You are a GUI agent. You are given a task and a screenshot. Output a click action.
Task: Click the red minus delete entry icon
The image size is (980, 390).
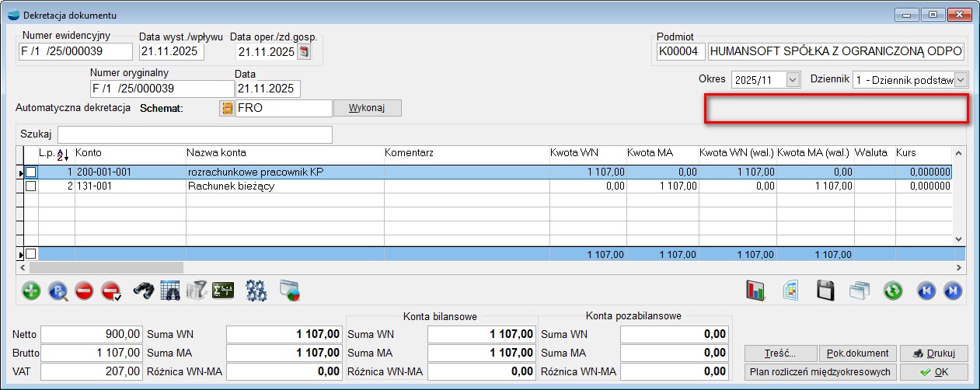pos(84,291)
